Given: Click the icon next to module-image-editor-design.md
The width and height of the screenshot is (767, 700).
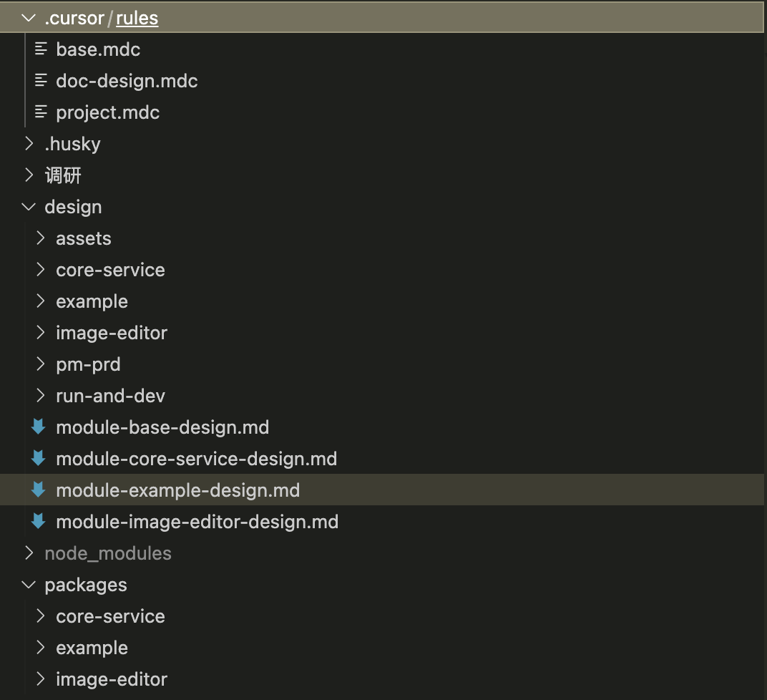Looking at the screenshot, I should click(39, 522).
